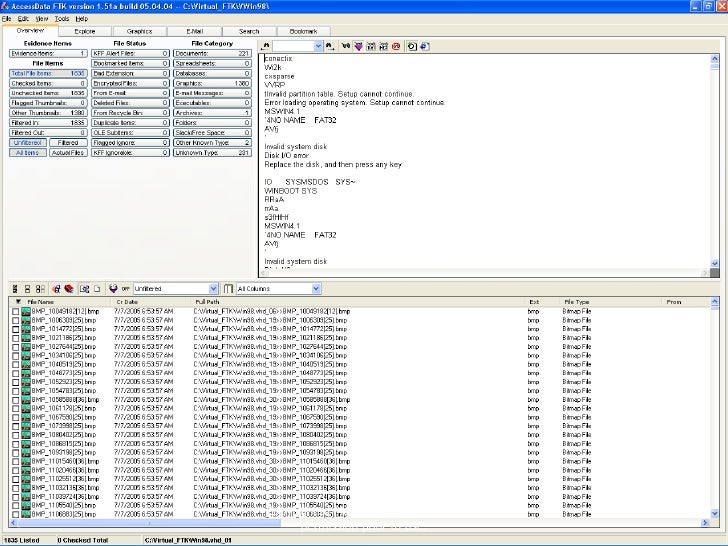Click the blank page icon in file list toolbar
This screenshot has height=546, width=728.
pyautogui.click(x=97, y=289)
